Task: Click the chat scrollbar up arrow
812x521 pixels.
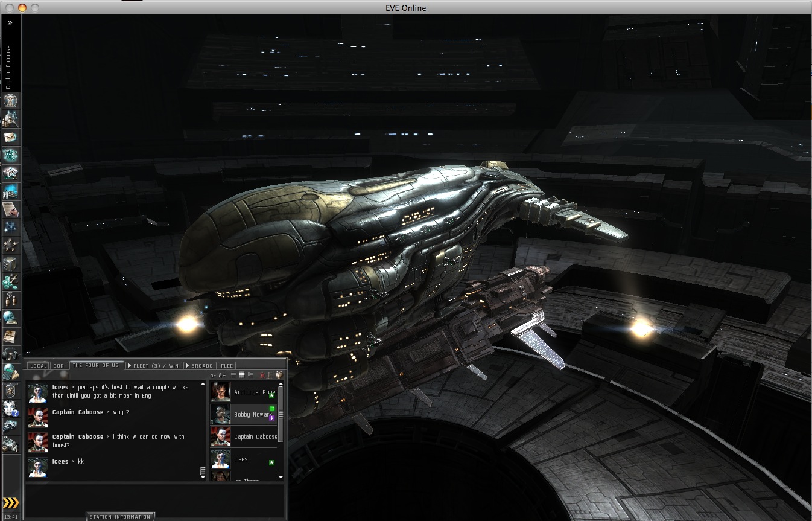Action: (203, 384)
